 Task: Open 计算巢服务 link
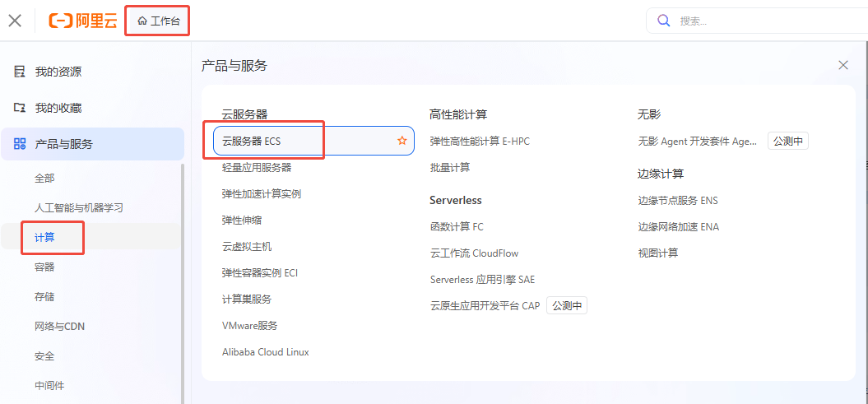(247, 300)
